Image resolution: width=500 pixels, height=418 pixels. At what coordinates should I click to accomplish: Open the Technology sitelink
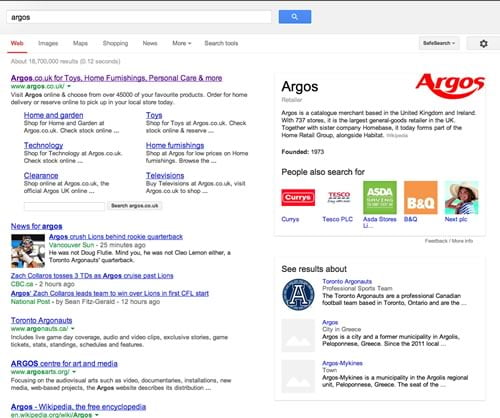[x=43, y=145]
